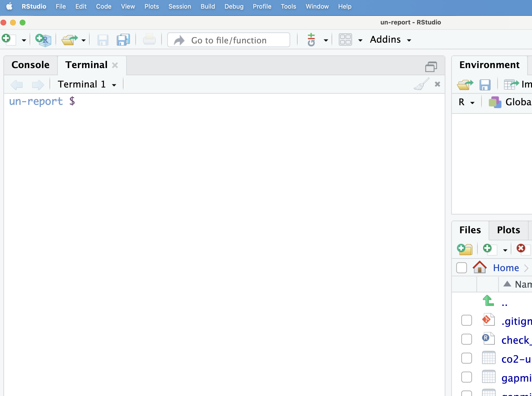Create a new folder in Files
Viewport: 532px width, 396px height.
pyautogui.click(x=465, y=249)
